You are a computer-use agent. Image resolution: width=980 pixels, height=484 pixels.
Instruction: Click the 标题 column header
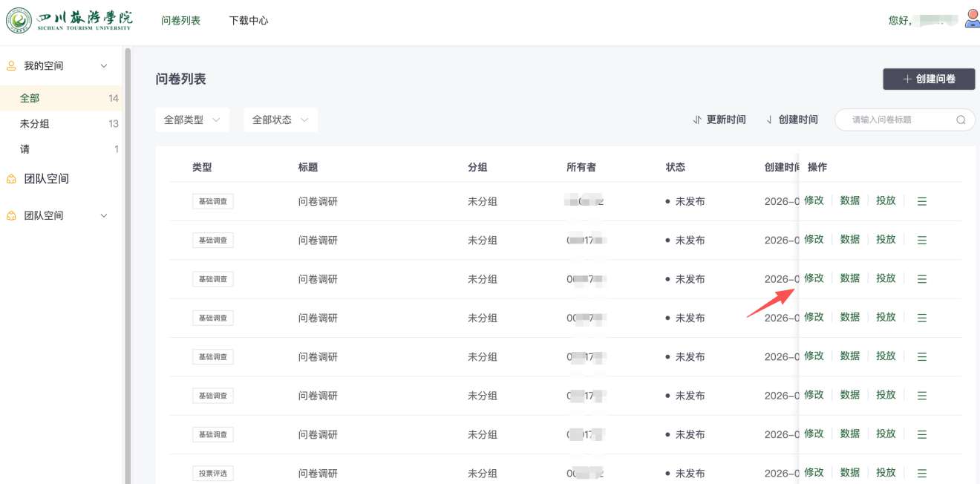pyautogui.click(x=308, y=168)
